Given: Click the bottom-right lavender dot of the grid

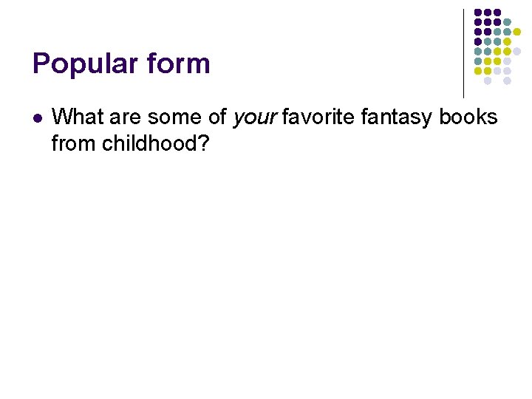Looking at the screenshot, I should point(507,81).
